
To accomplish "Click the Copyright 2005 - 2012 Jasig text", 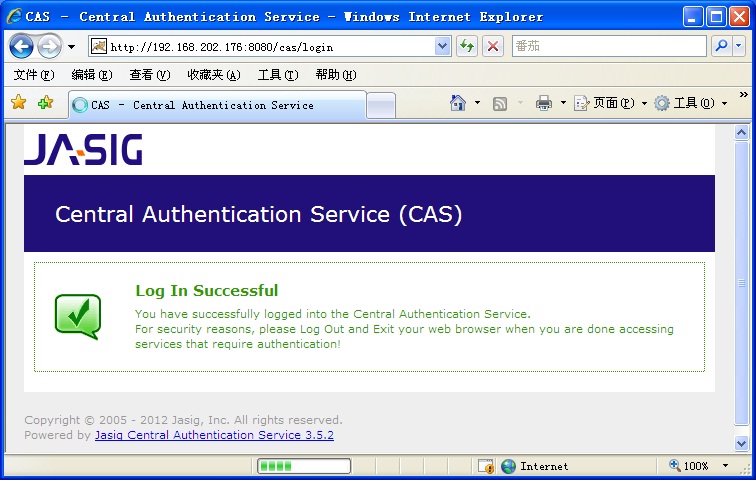I will click(x=183, y=420).
